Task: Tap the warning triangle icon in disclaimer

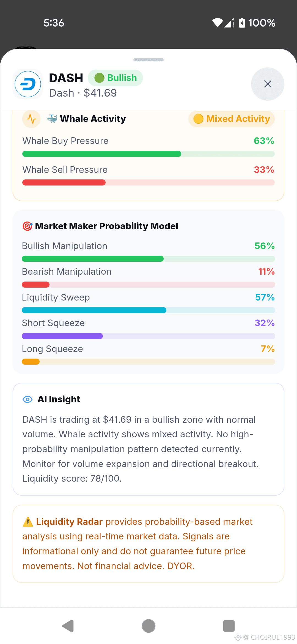Action: (x=28, y=522)
